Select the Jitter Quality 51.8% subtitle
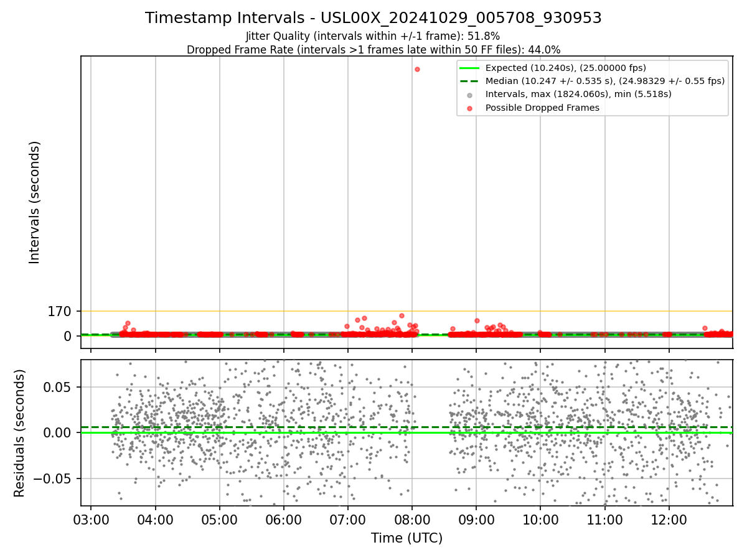 [x=373, y=37]
